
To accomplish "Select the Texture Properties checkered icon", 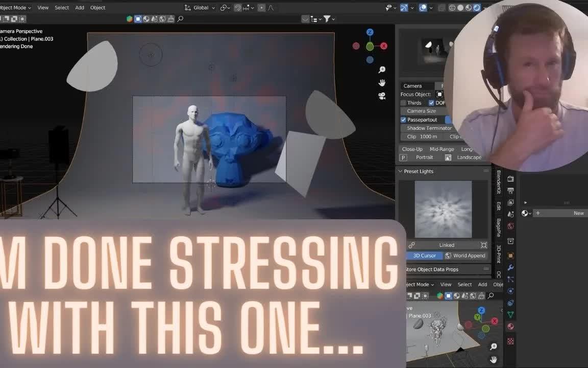I will pos(510,341).
